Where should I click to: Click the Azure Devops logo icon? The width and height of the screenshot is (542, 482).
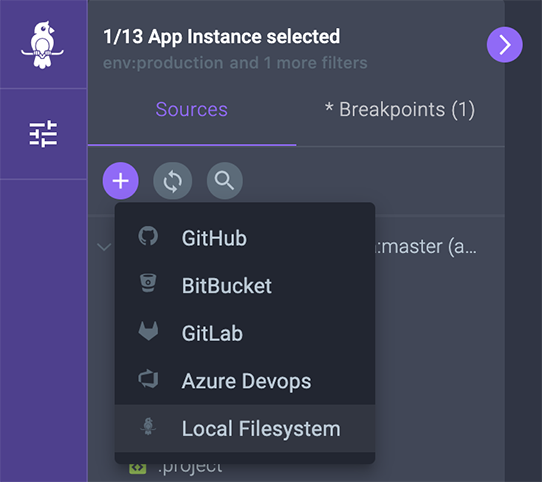pyautogui.click(x=148, y=379)
